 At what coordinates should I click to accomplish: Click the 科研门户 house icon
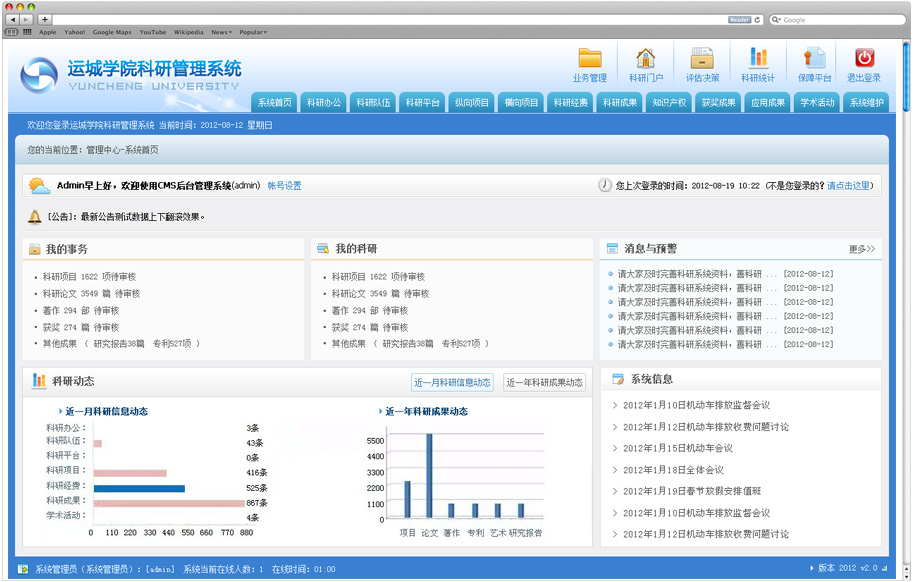click(646, 59)
